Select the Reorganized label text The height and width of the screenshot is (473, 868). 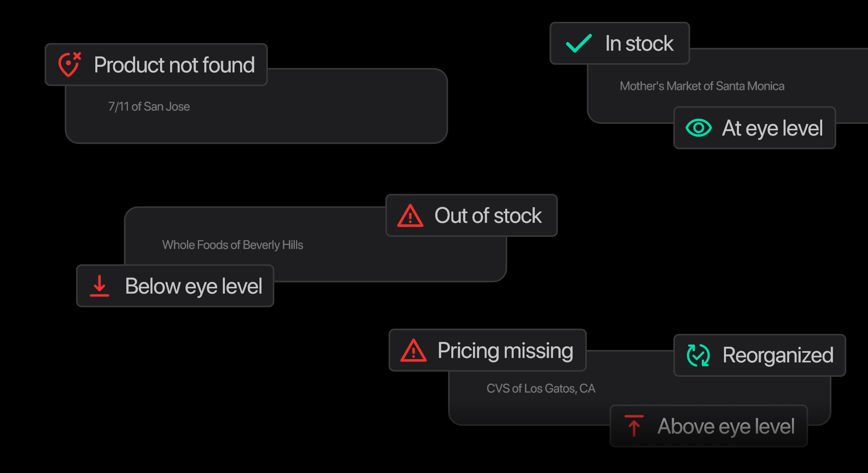point(778,356)
